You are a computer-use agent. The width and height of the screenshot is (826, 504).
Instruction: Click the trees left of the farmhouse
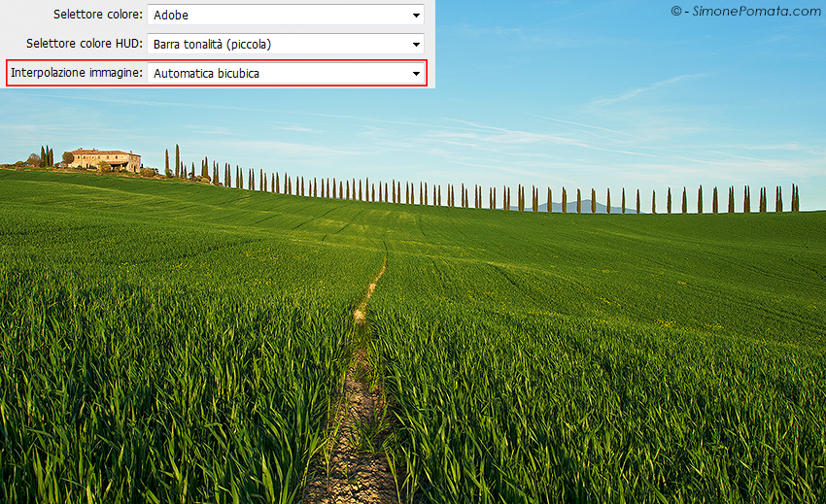[45, 156]
